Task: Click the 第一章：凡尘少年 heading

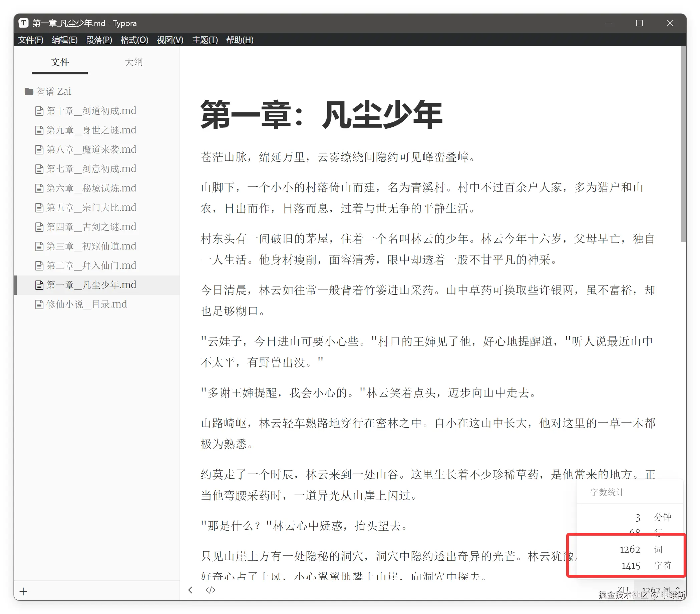Action: click(321, 115)
